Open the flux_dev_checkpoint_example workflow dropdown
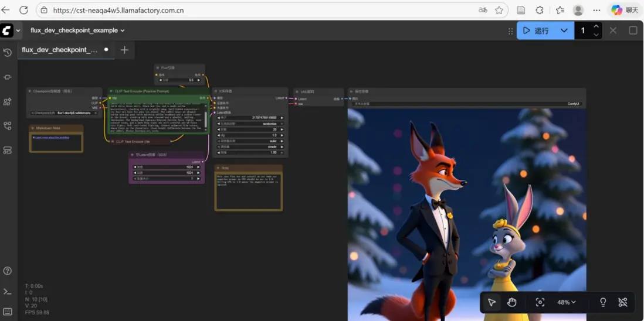 click(77, 30)
